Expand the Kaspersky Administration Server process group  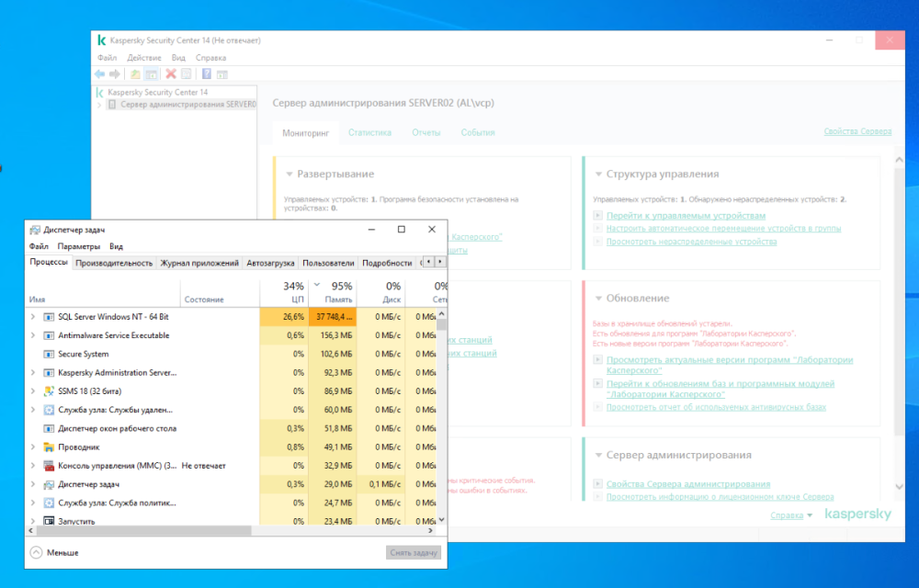click(x=33, y=372)
